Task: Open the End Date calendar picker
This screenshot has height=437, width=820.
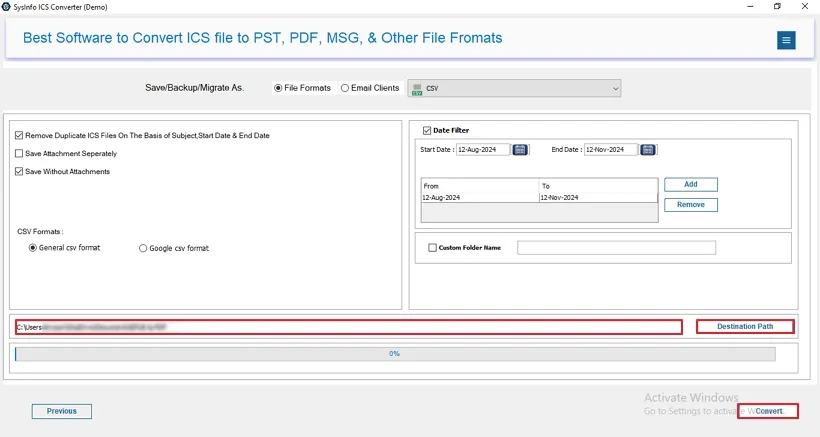Action: (647, 150)
